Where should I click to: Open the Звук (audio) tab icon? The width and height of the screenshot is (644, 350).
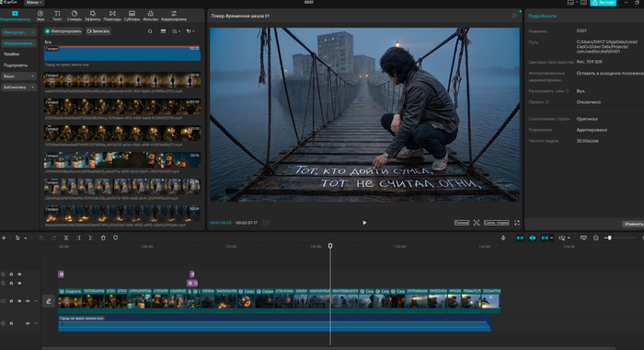(x=40, y=16)
